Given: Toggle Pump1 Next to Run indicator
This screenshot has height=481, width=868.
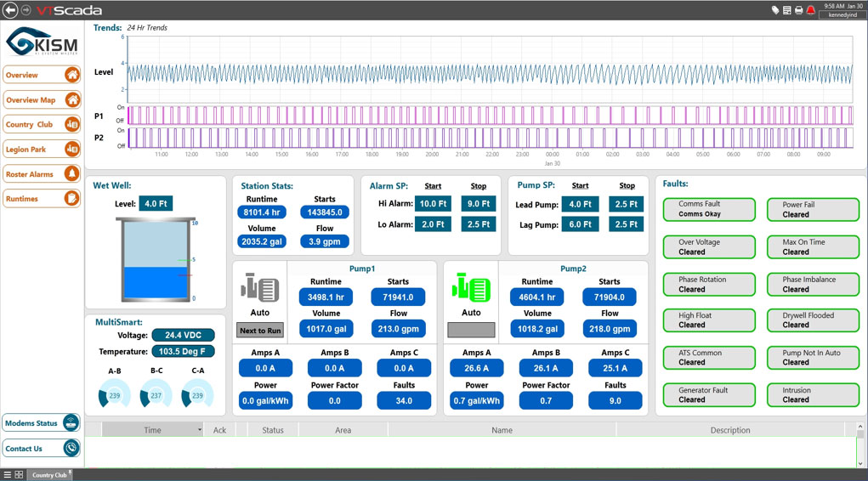Looking at the screenshot, I should click(x=260, y=331).
